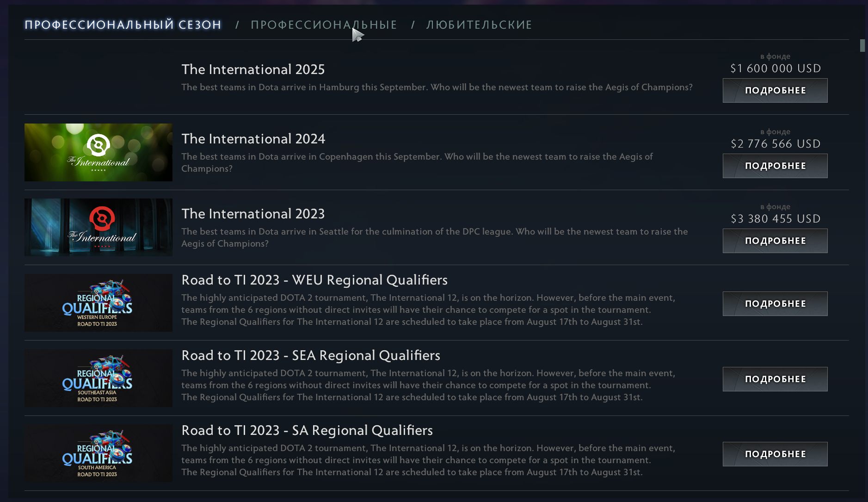The width and height of the screenshot is (868, 502).
Task: Select the Western Europe qualifiers thumbnail
Action: coord(98,303)
